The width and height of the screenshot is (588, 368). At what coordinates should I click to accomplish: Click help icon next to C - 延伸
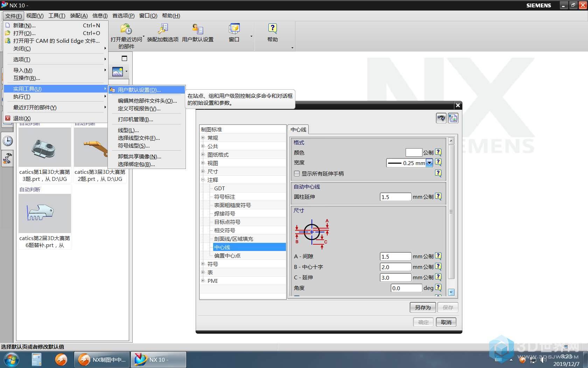(438, 277)
